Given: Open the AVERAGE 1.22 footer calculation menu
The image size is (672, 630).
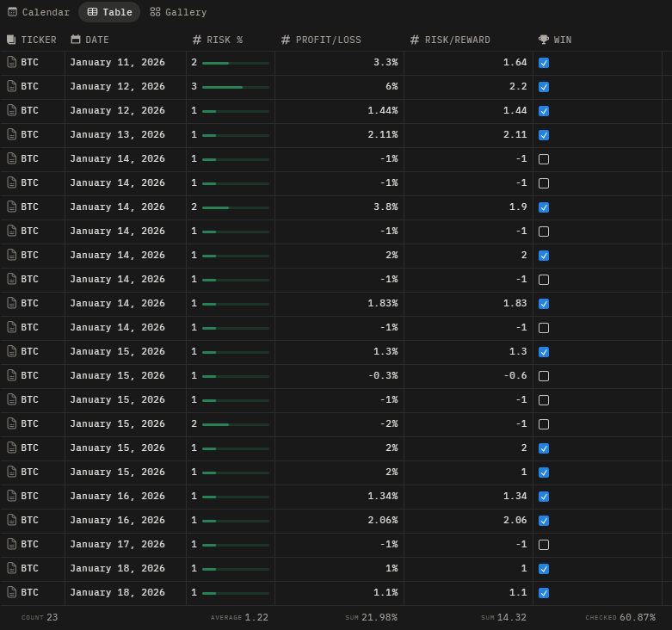Looking at the screenshot, I should pyautogui.click(x=239, y=617).
